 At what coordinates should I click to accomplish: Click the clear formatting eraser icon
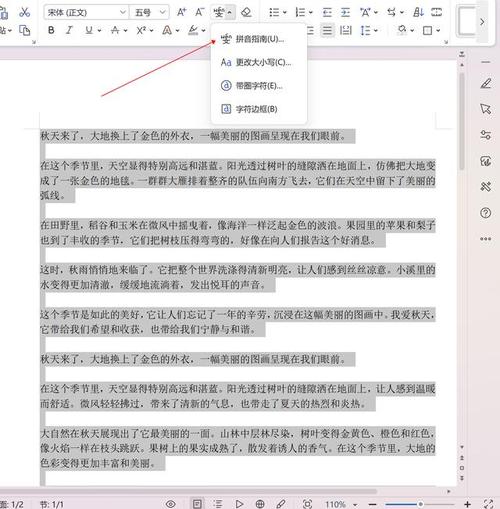(x=246, y=12)
